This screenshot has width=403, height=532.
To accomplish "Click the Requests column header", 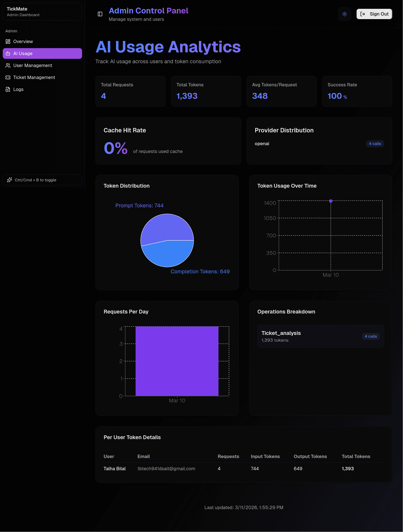I will pyautogui.click(x=228, y=456).
